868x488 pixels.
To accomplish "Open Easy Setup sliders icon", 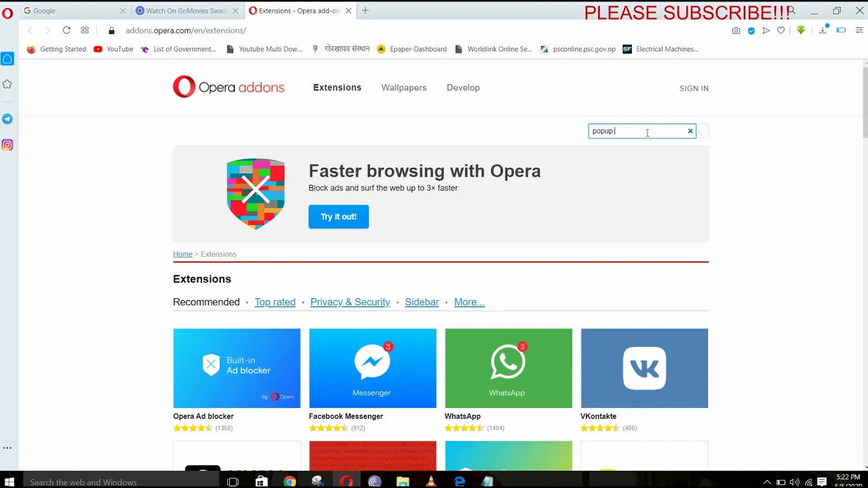I will [x=859, y=30].
